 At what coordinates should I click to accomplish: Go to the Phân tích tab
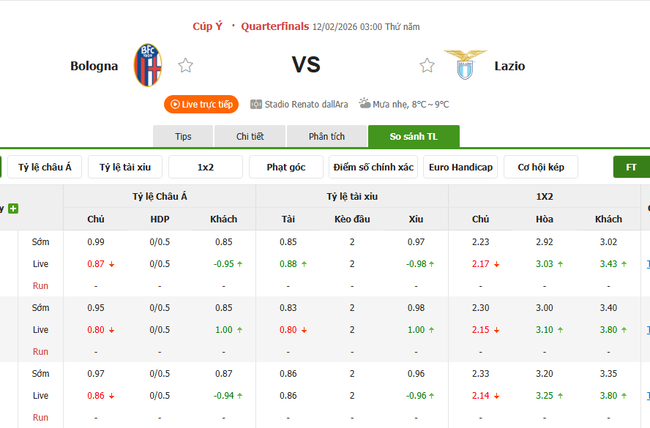point(326,136)
